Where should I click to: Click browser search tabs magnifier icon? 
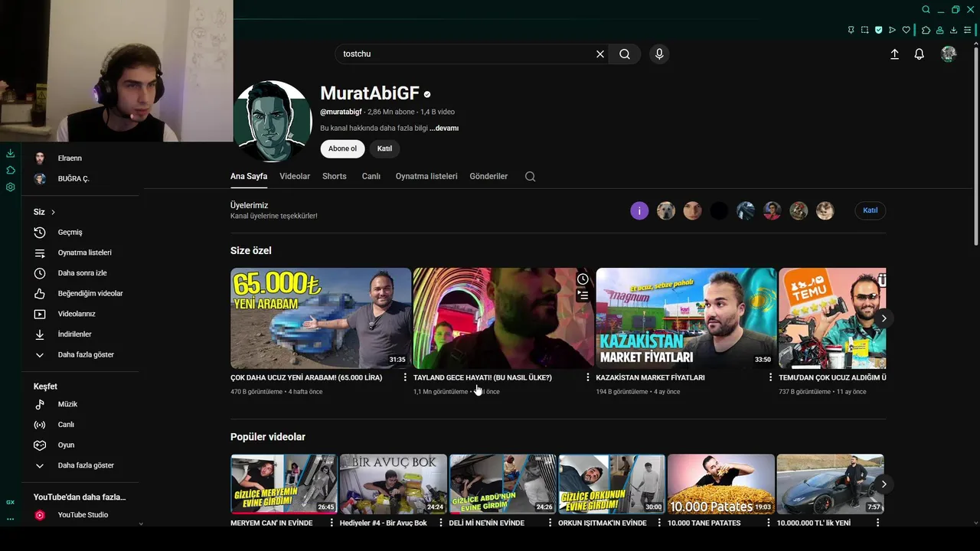point(926,10)
